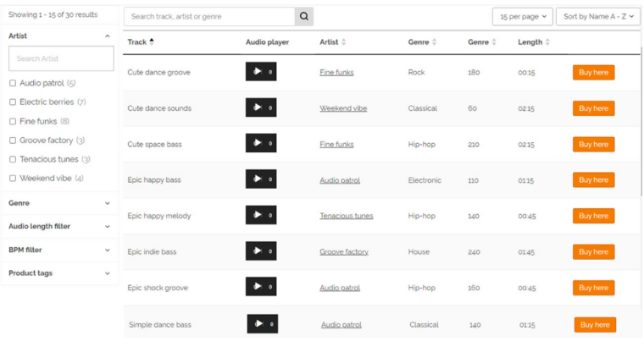The image size is (644, 347).
Task: Open Audio patrol link for Epic happy bass
Action: (x=340, y=180)
